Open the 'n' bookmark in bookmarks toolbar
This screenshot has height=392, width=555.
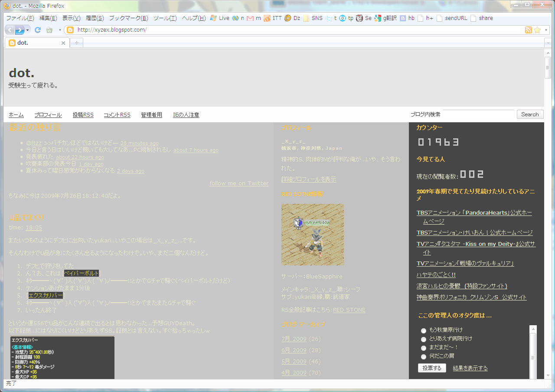[x=238, y=18]
